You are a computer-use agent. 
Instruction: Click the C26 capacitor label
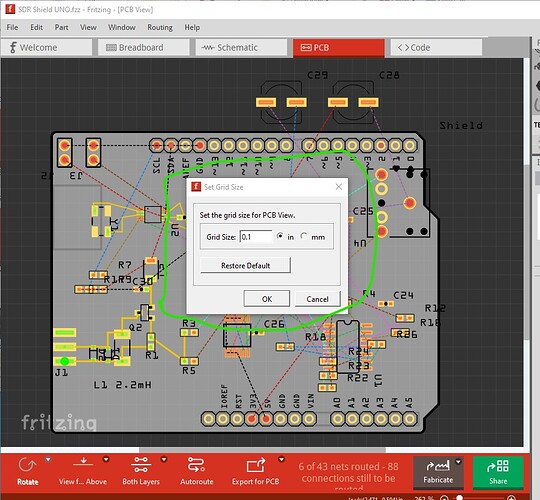(x=274, y=324)
